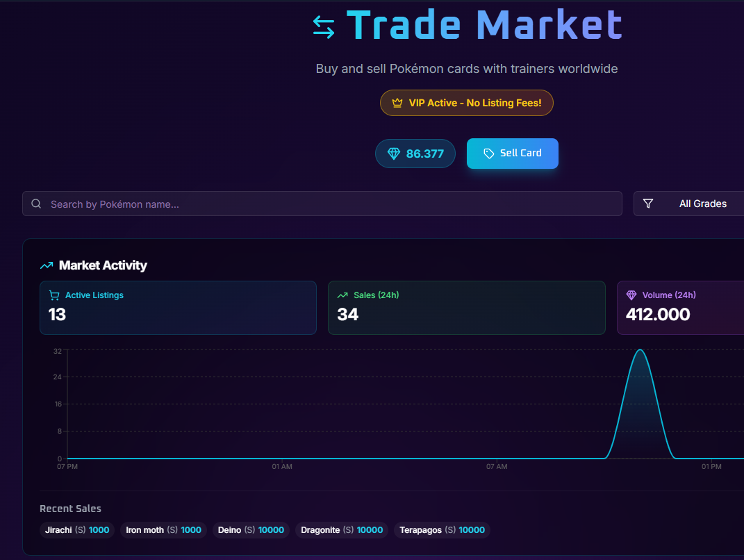The width and height of the screenshot is (744, 560).
Task: Select the Terapagos (S) 10000 recent sale
Action: click(442, 530)
